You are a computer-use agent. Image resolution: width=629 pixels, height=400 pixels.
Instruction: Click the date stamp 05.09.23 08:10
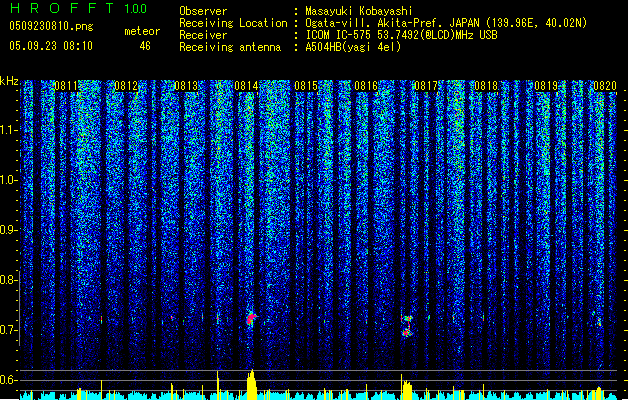pos(51,46)
